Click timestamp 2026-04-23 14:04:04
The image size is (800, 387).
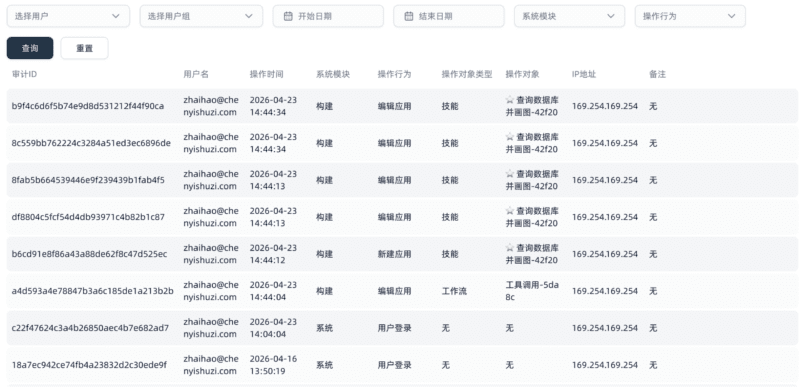pyautogui.click(x=273, y=328)
